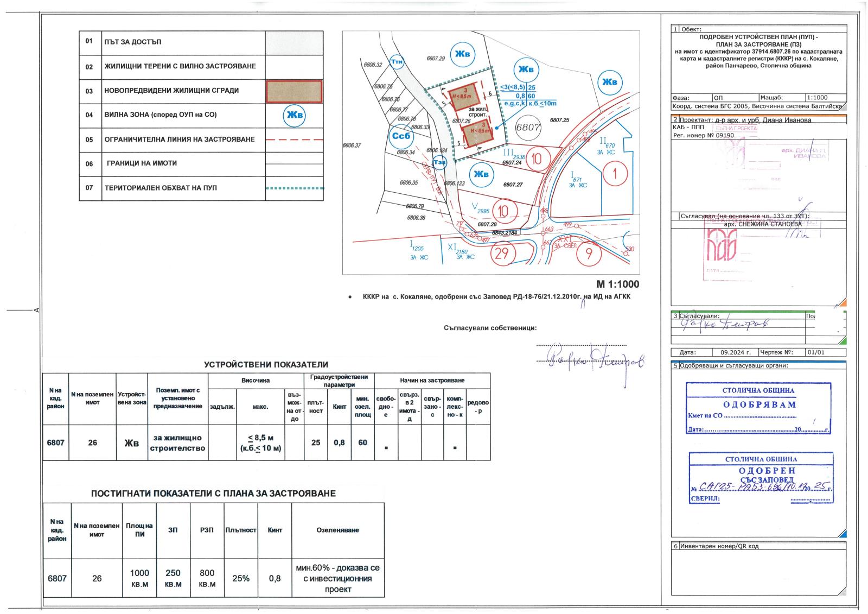Select the red circled number 29
Image resolution: width=868 pixels, height=614 pixels.
point(502,253)
